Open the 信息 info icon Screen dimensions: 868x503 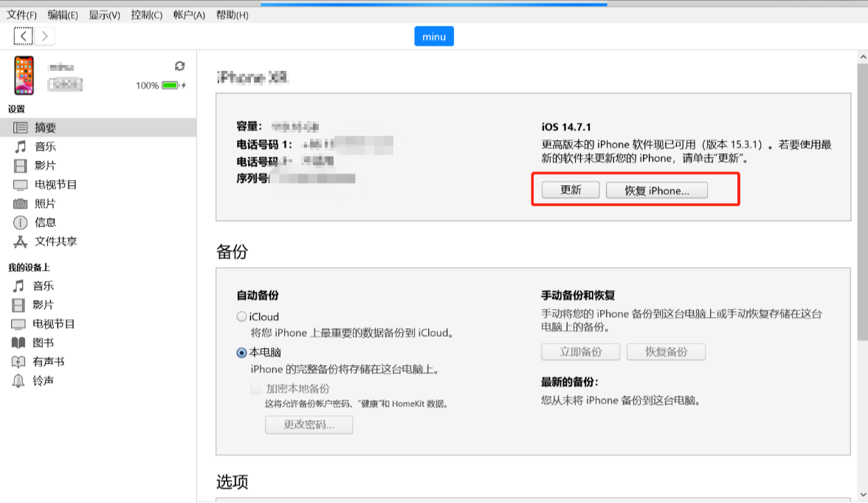point(20,223)
